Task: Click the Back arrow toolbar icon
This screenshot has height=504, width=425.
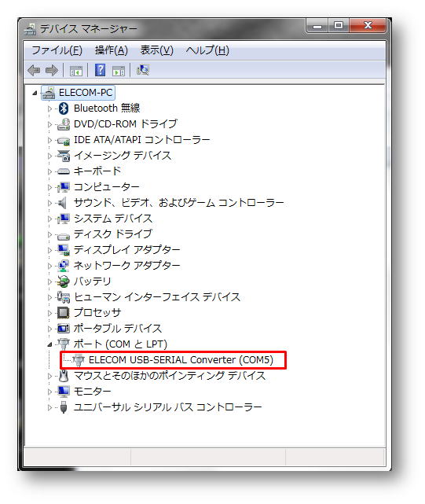Action: pos(34,70)
